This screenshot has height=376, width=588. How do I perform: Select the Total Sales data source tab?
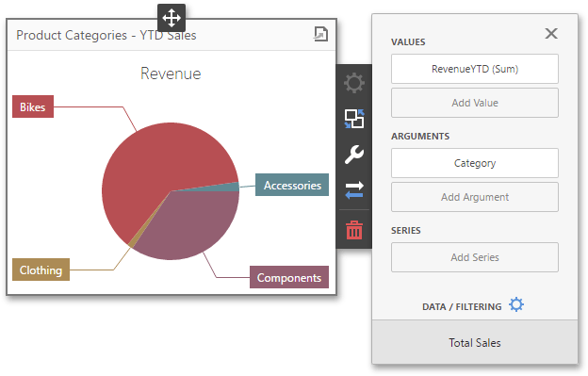pos(475,343)
